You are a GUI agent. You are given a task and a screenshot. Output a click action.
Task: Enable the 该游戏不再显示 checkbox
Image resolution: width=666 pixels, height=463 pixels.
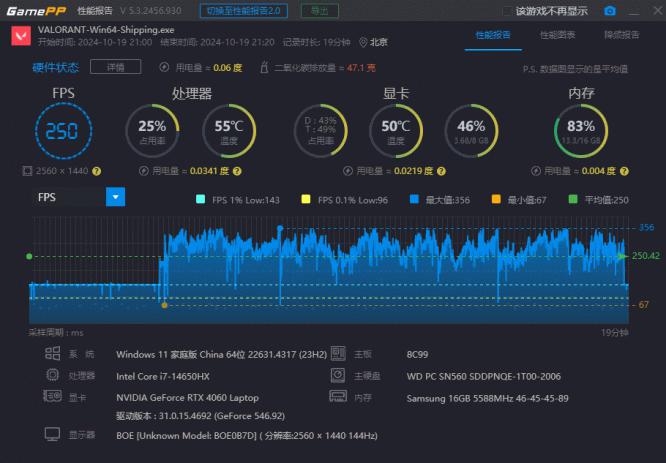pyautogui.click(x=507, y=11)
